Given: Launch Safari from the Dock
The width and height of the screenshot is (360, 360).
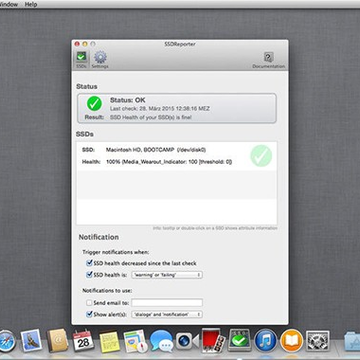Looking at the screenshot, I should pyautogui.click(x=6, y=341).
